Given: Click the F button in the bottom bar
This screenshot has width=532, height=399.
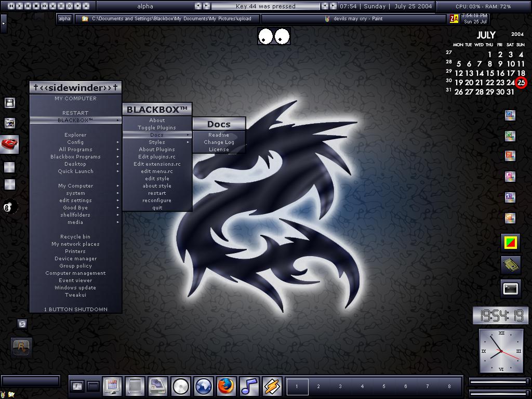Looking at the screenshot, I should click(x=77, y=386).
